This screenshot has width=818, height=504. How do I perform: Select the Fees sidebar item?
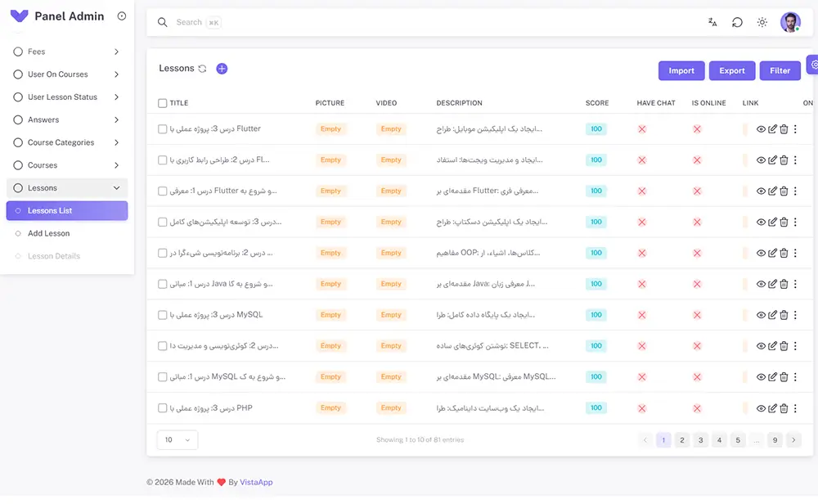[x=67, y=52]
